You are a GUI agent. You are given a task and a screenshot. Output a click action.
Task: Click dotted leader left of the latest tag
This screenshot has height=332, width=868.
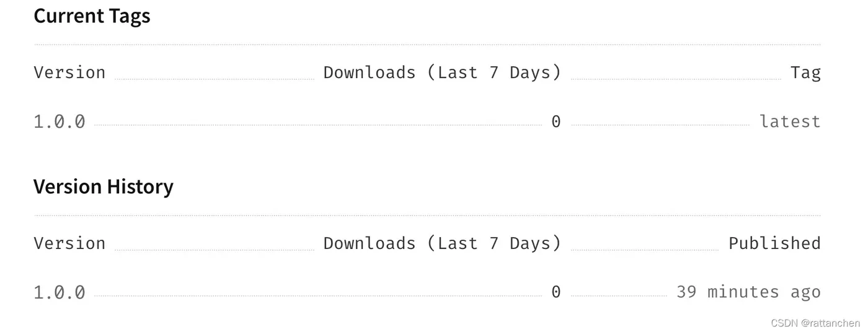click(x=660, y=125)
